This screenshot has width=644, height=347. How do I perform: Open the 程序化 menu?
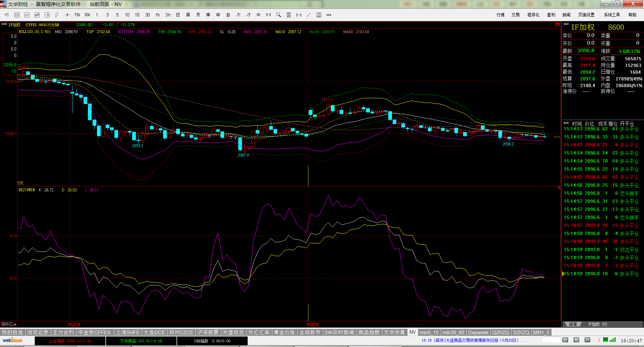[533, 15]
